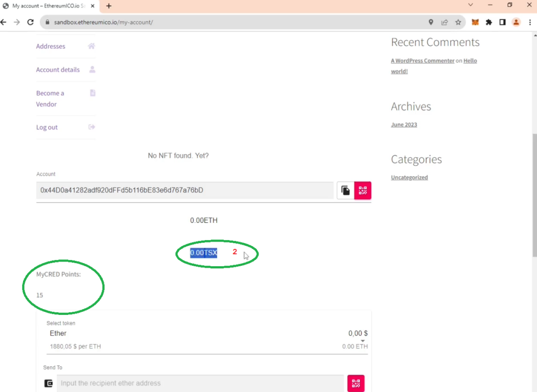Open the June 2023 archive link
This screenshot has height=392, width=537.
404,125
